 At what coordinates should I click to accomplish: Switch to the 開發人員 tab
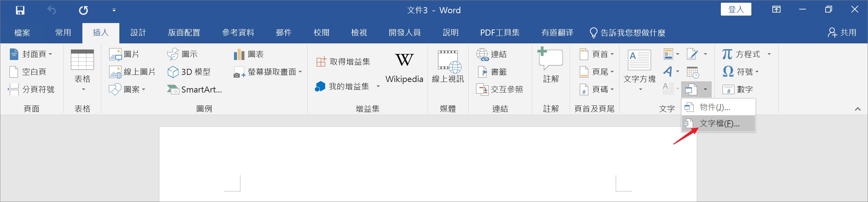[405, 33]
